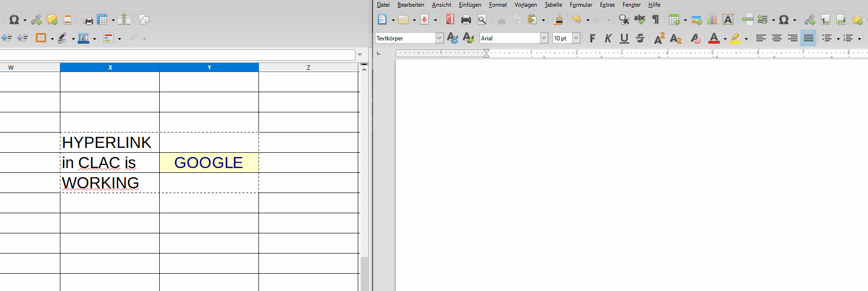Insert a footnote in Writer
868x291 pixels.
pos(825,20)
